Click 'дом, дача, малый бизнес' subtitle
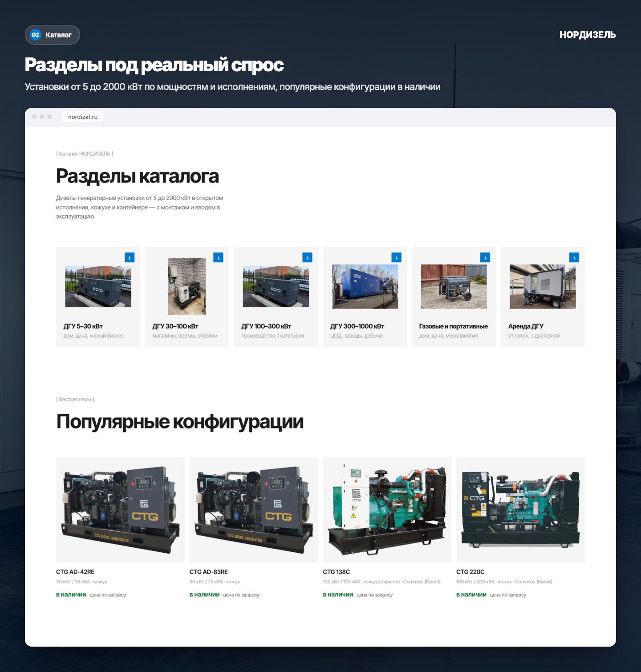The image size is (641, 672). coord(93,336)
